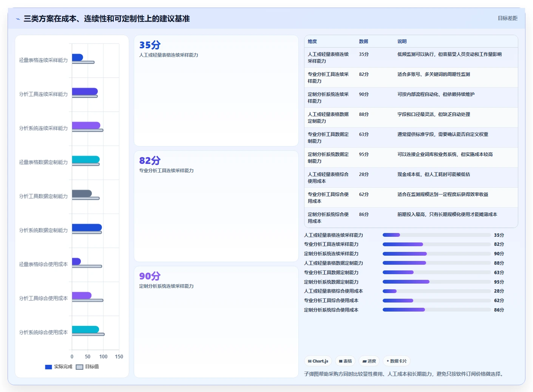This screenshot has width=533, height=392.
Task: Click the cyan actual bar for 轻量表格数据定制能力
Action: point(86,159)
